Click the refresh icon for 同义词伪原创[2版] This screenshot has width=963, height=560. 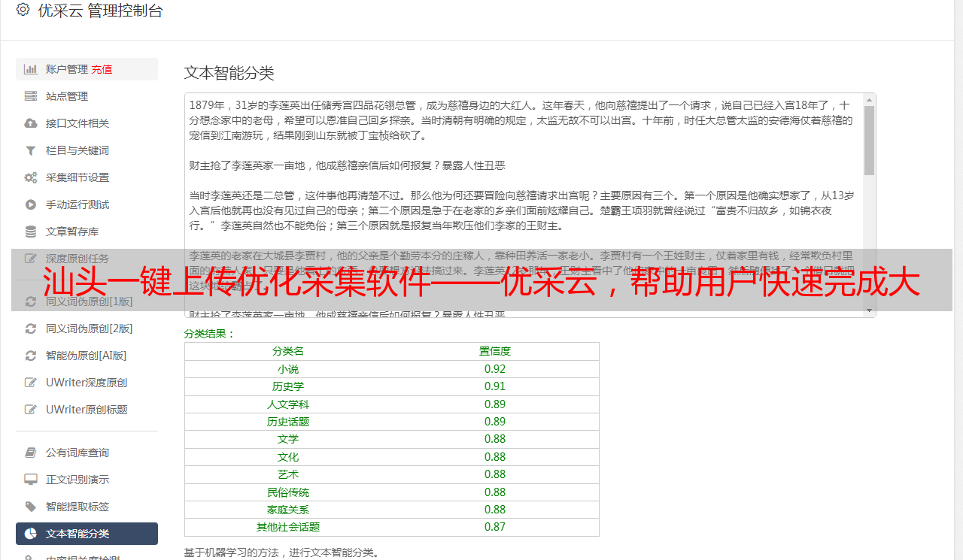coord(31,328)
